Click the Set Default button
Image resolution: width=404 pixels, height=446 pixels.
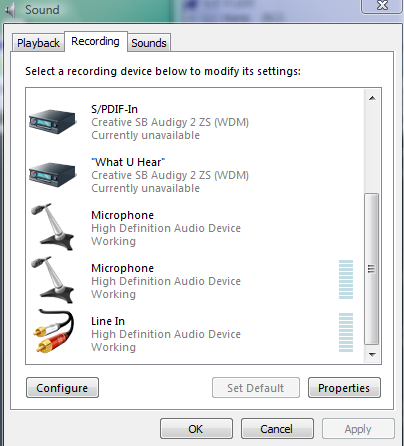pos(256,388)
